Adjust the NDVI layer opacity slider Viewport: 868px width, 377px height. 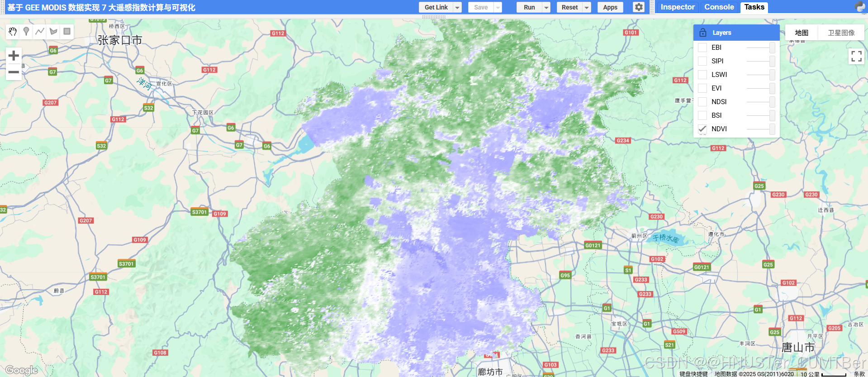click(761, 129)
